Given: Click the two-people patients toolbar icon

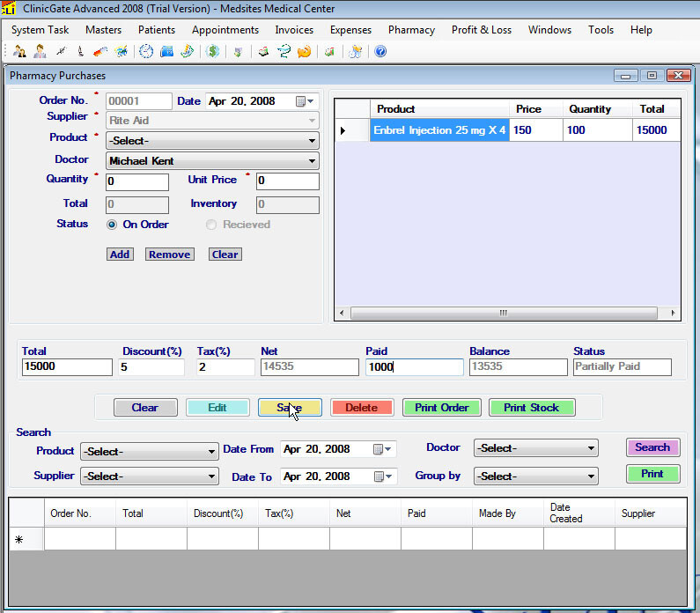Looking at the screenshot, I should click(x=19, y=51).
